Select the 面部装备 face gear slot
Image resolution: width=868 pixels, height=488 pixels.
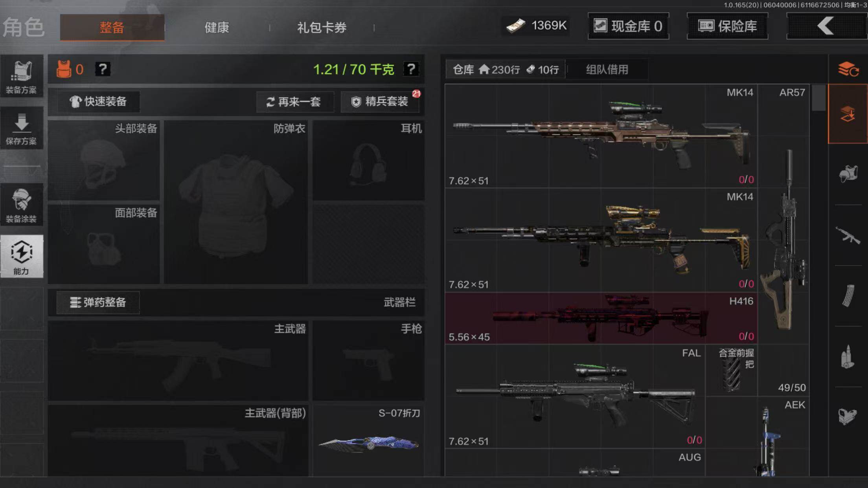pos(104,244)
